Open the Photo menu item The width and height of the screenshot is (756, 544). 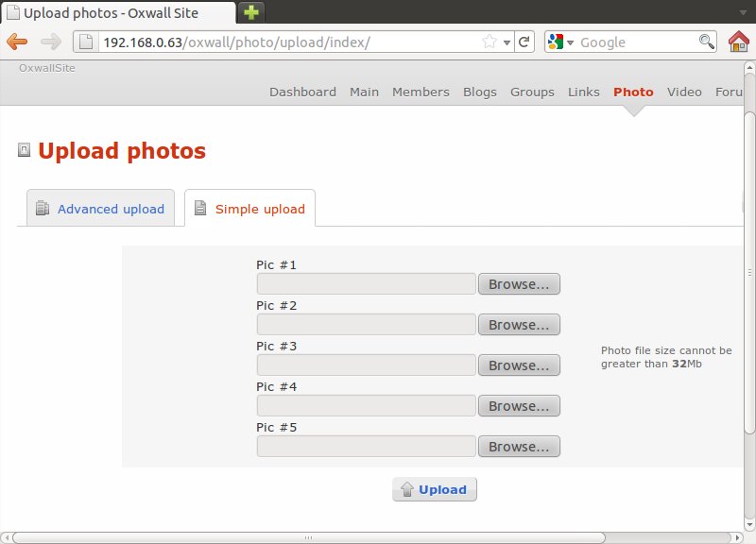pos(633,92)
